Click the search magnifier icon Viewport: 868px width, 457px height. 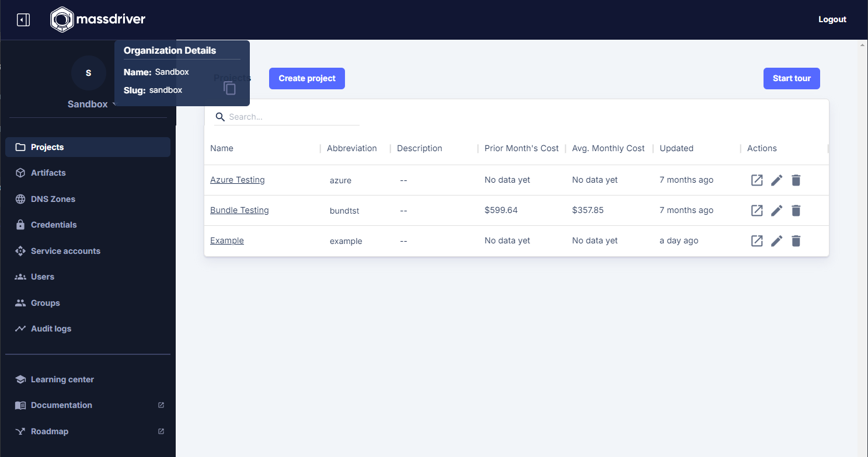coord(220,117)
